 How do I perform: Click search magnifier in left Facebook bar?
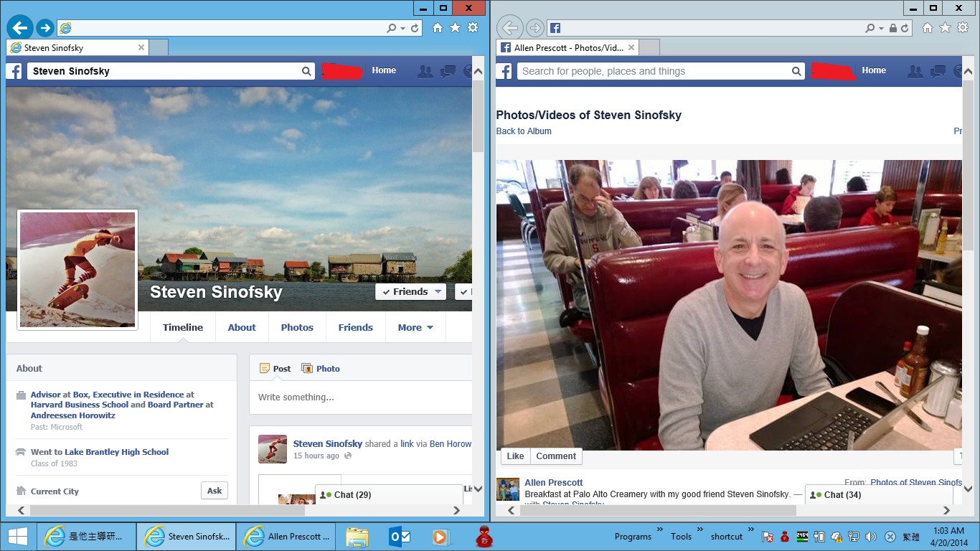pos(306,71)
